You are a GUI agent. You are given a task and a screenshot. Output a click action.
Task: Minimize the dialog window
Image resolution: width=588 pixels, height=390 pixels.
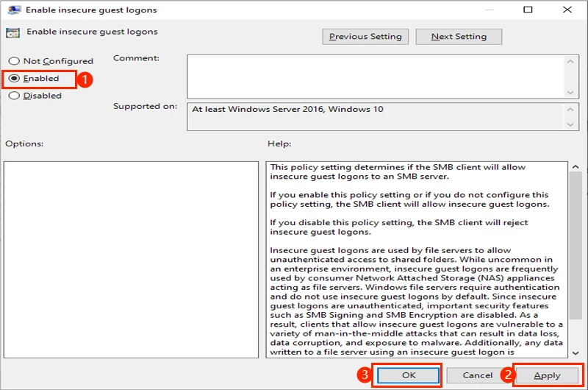(489, 10)
